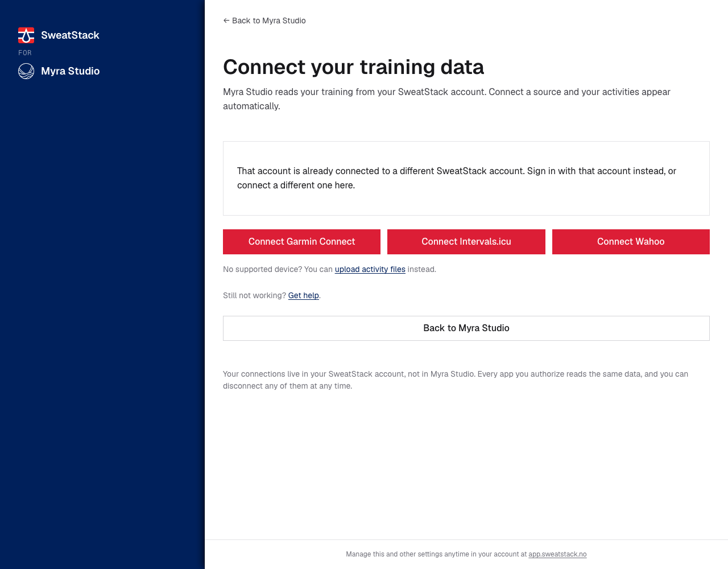Go back via top 'Back to Myra Studio' link
Screen dimensions: 728x569
coord(264,20)
